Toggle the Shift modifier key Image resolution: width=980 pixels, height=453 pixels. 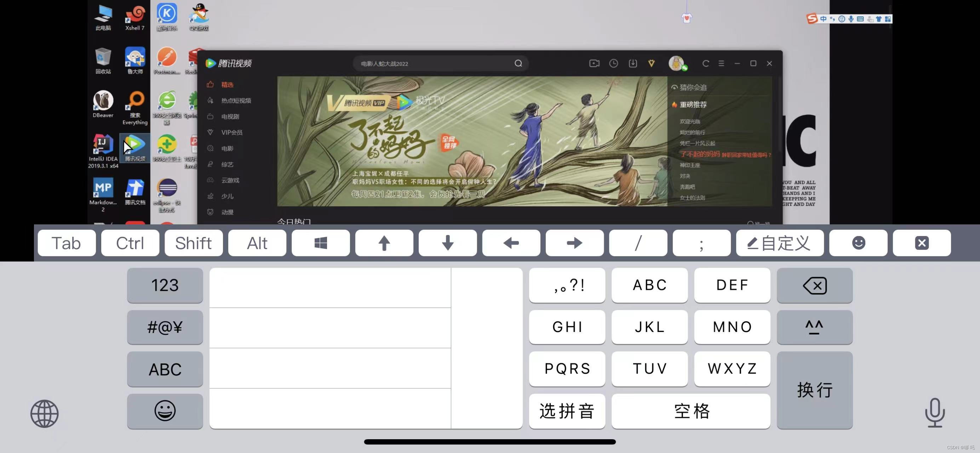[193, 243]
